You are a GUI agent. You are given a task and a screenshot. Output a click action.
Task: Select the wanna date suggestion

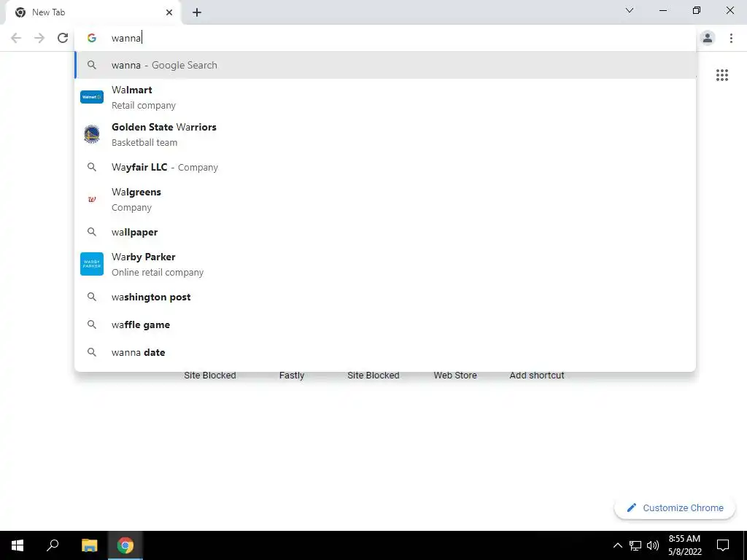point(385,352)
